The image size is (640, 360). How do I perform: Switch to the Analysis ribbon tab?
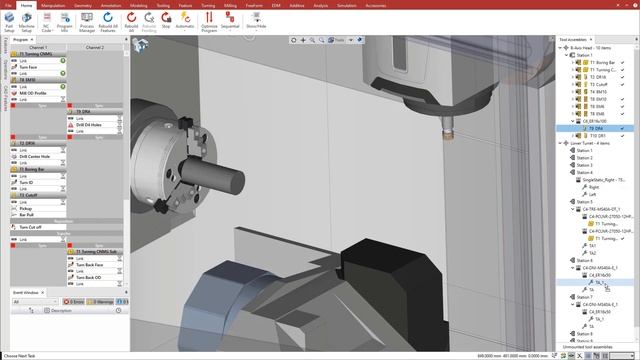point(320,6)
